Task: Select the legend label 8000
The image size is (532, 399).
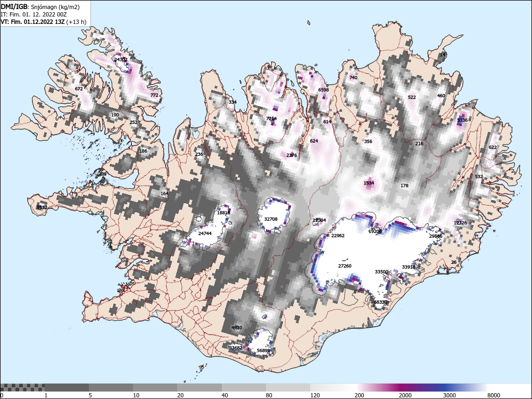Action: (x=494, y=395)
